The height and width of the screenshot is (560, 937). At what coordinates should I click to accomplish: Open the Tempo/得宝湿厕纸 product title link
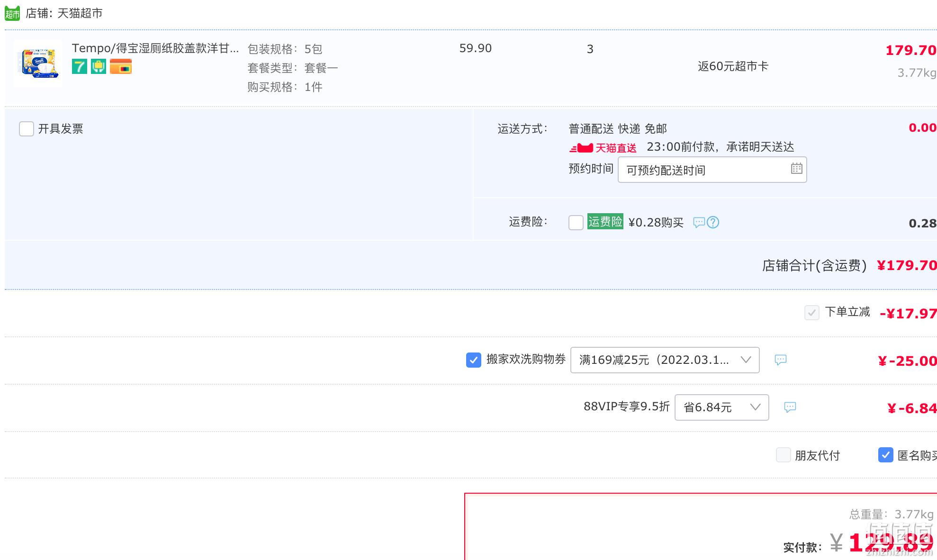(155, 48)
